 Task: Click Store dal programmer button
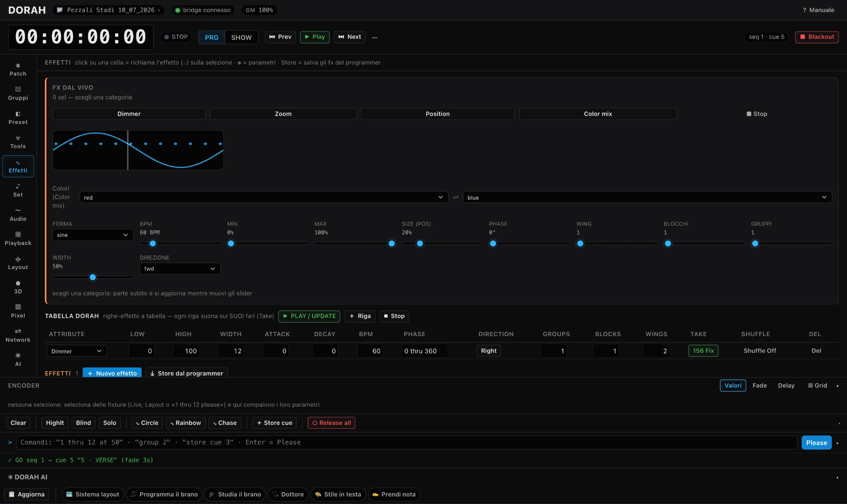tap(187, 373)
